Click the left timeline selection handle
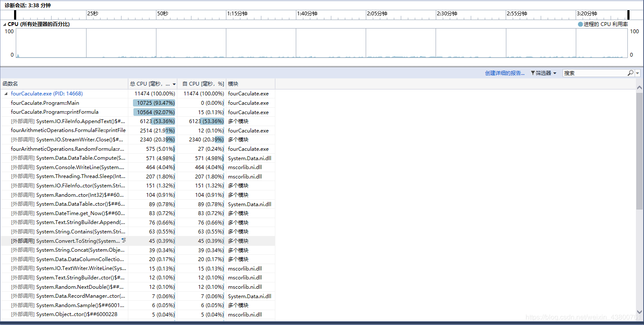The width and height of the screenshot is (644, 325). [x=15, y=15]
